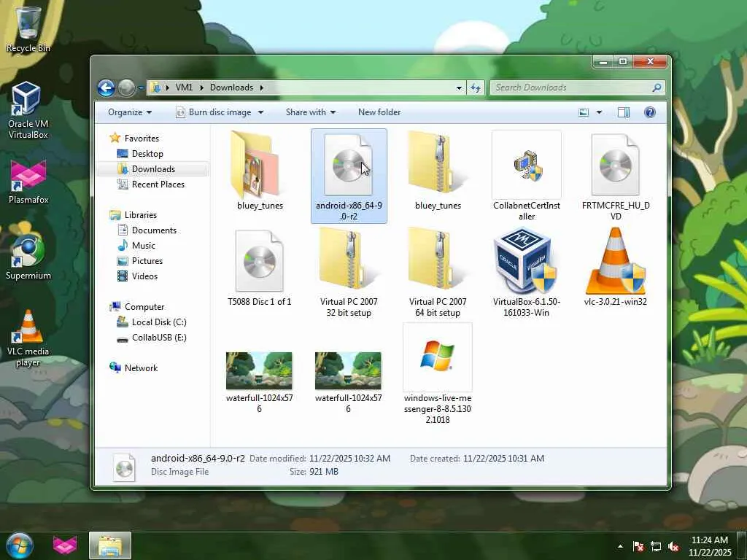Image resolution: width=747 pixels, height=560 pixels.
Task: Select the bluey_tunes zipped folder
Action: (438, 171)
